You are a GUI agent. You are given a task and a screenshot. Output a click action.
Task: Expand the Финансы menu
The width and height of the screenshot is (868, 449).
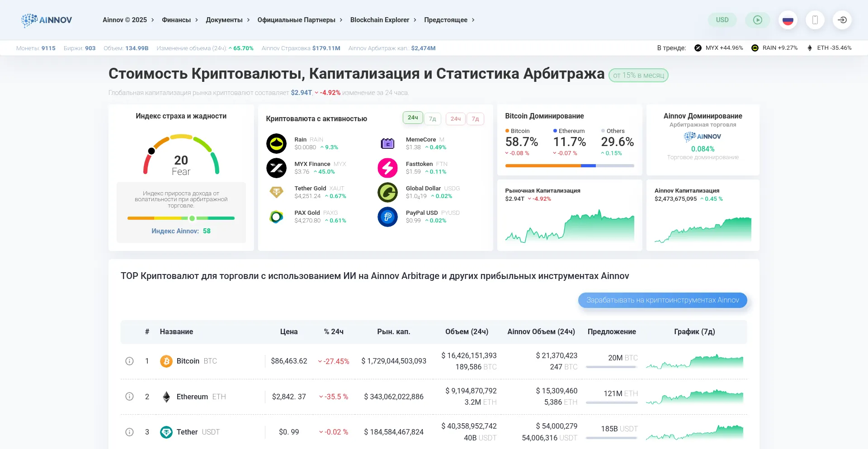coord(179,20)
